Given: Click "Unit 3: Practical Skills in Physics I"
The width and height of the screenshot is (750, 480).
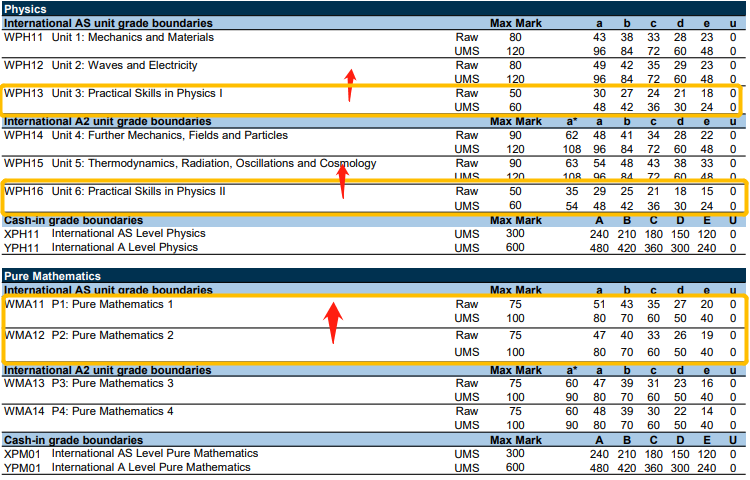Looking at the screenshot, I should point(136,93).
